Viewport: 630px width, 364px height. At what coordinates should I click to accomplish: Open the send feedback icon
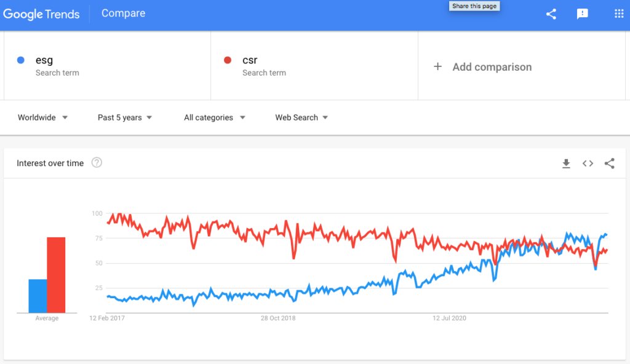coord(583,14)
